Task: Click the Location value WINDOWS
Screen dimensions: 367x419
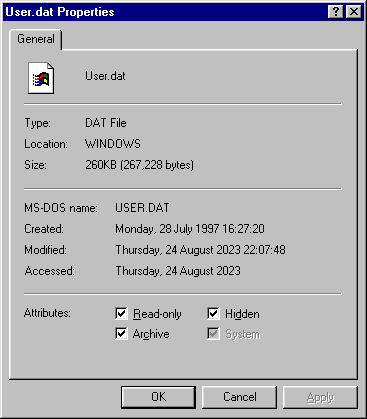Action: (113, 144)
